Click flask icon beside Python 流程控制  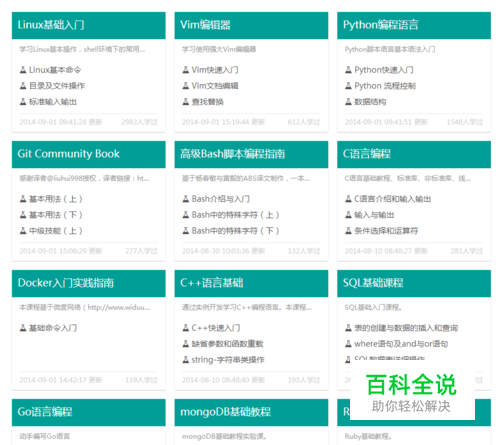click(348, 86)
